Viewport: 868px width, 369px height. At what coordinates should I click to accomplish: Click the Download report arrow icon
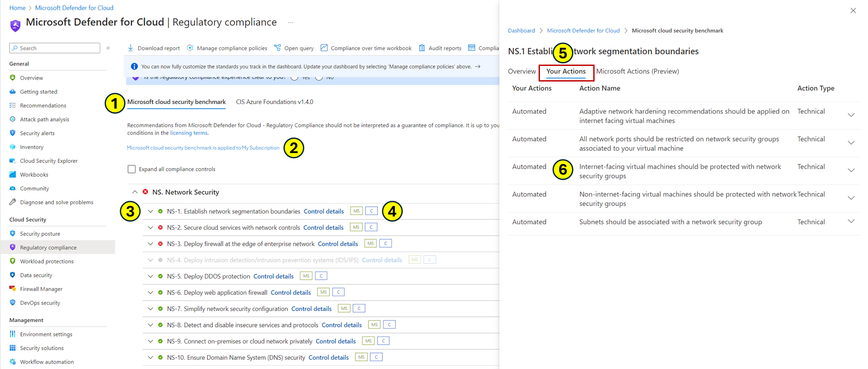click(x=131, y=48)
